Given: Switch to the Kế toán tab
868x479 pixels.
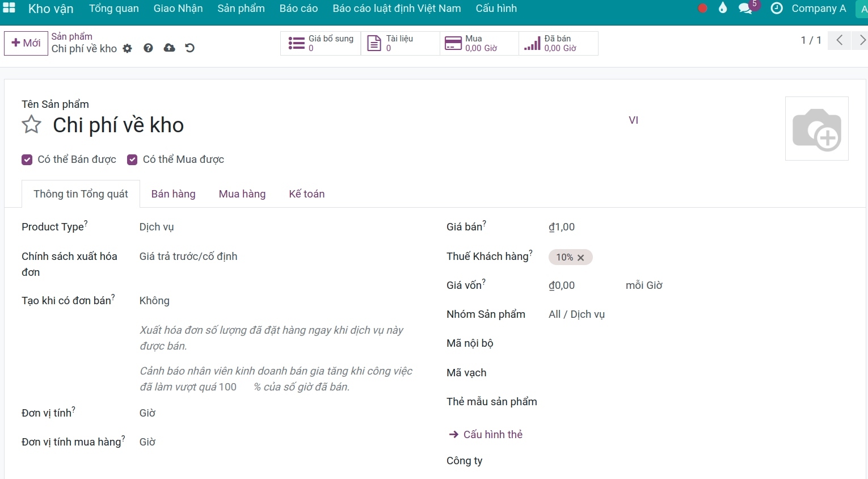Looking at the screenshot, I should (x=307, y=194).
